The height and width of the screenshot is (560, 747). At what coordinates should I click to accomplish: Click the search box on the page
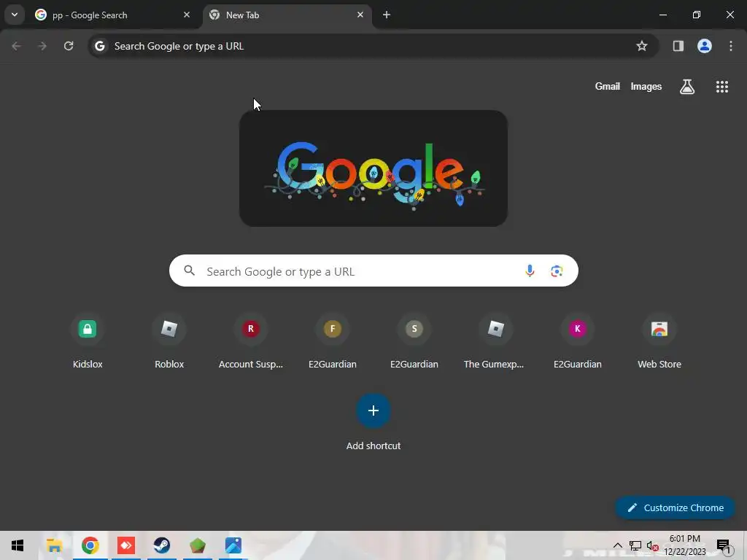pyautogui.click(x=373, y=271)
